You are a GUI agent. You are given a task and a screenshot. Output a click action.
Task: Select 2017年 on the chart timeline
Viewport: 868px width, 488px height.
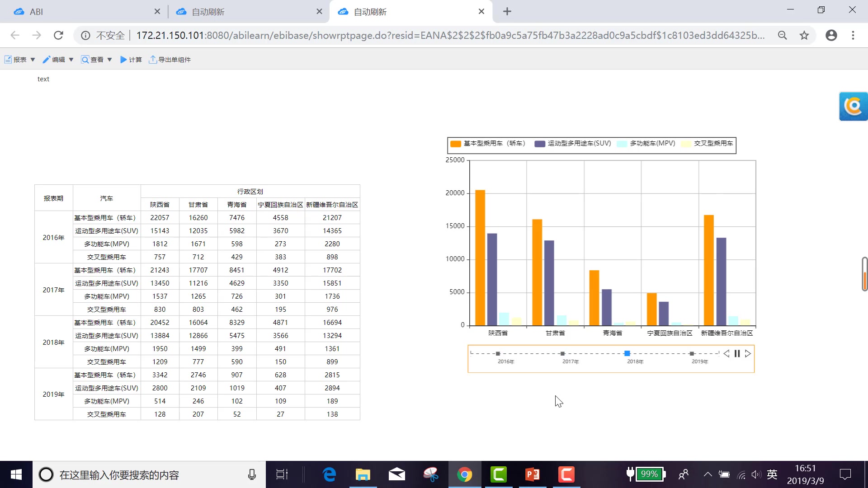(562, 354)
